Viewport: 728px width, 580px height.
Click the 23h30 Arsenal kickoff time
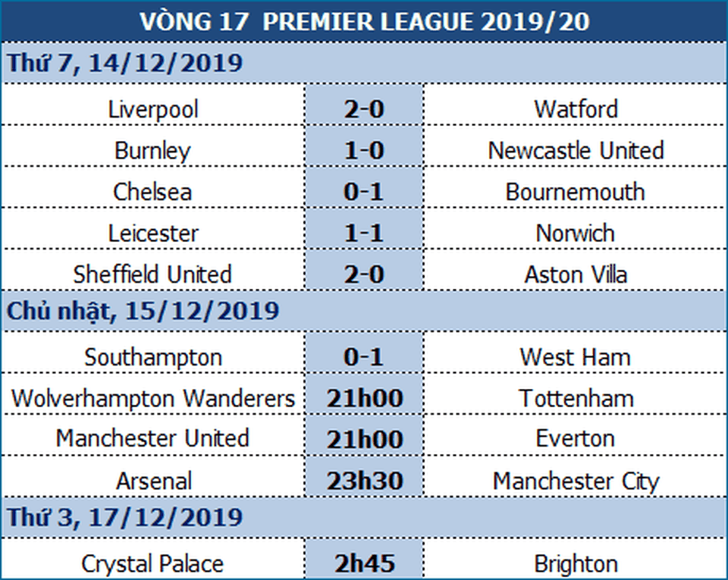click(364, 481)
